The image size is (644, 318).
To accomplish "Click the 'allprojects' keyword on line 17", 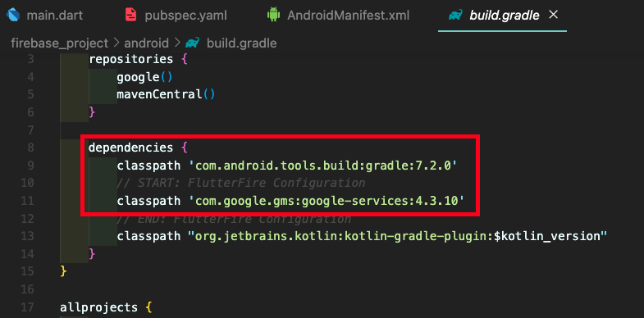I will pyautogui.click(x=98, y=307).
